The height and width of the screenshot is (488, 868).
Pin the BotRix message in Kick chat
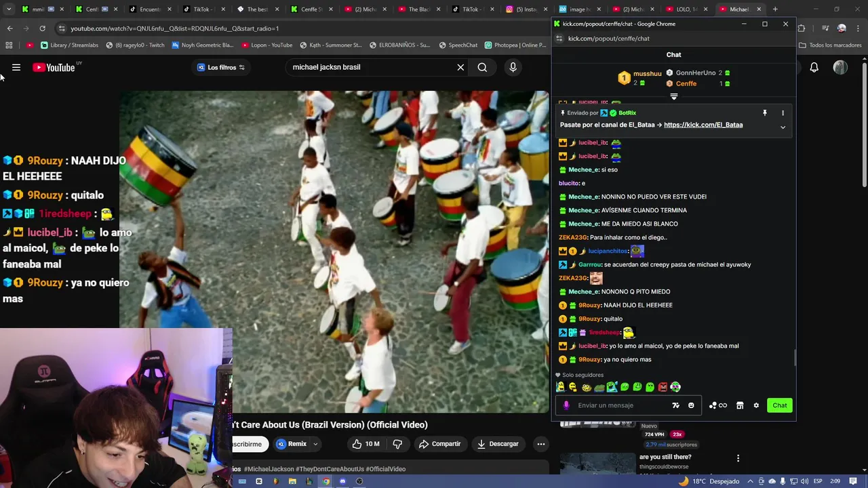coord(764,113)
